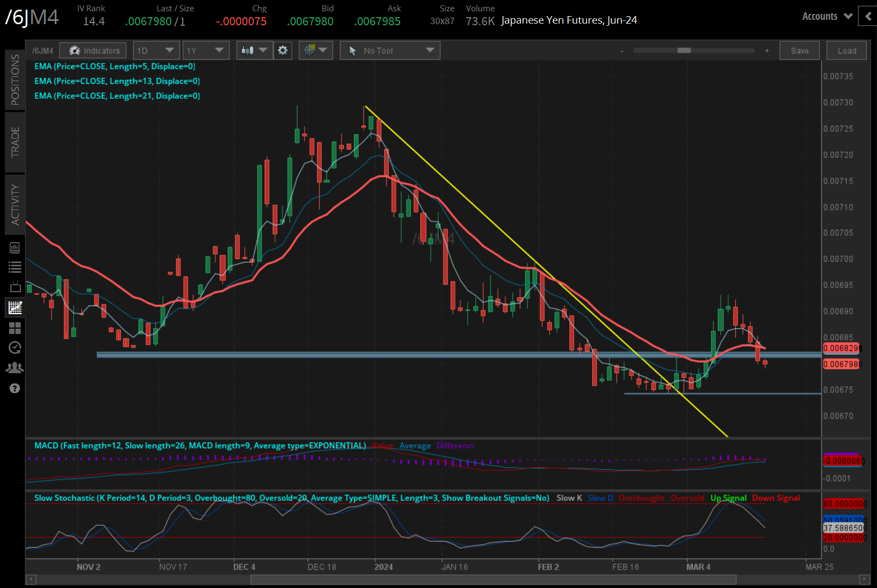877x588 pixels.
Task: Open the candlestick chart type dropdown
Action: [x=254, y=50]
